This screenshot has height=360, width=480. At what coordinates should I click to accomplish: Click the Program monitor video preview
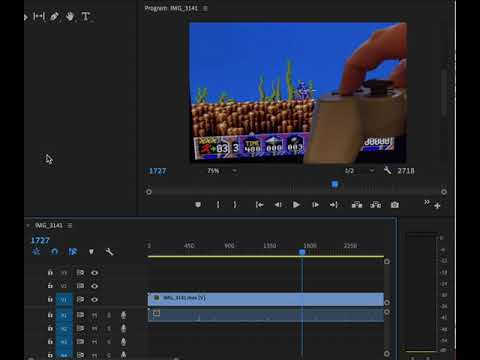click(298, 92)
